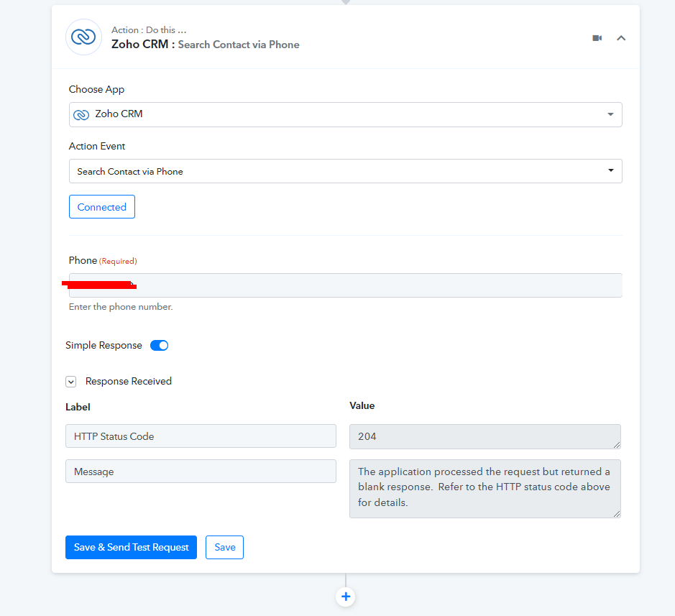Click the 'Value' column heading
This screenshot has height=616, width=675.
[x=362, y=405]
